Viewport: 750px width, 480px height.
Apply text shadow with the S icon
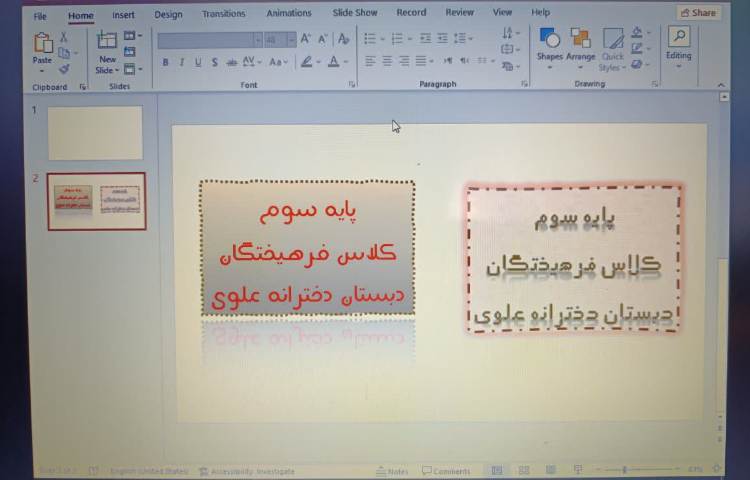coord(215,62)
